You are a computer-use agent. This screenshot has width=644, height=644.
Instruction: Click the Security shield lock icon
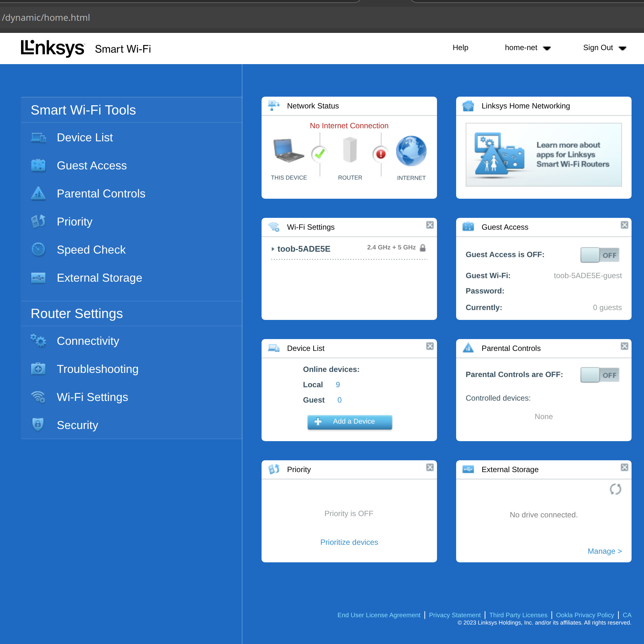[38, 425]
